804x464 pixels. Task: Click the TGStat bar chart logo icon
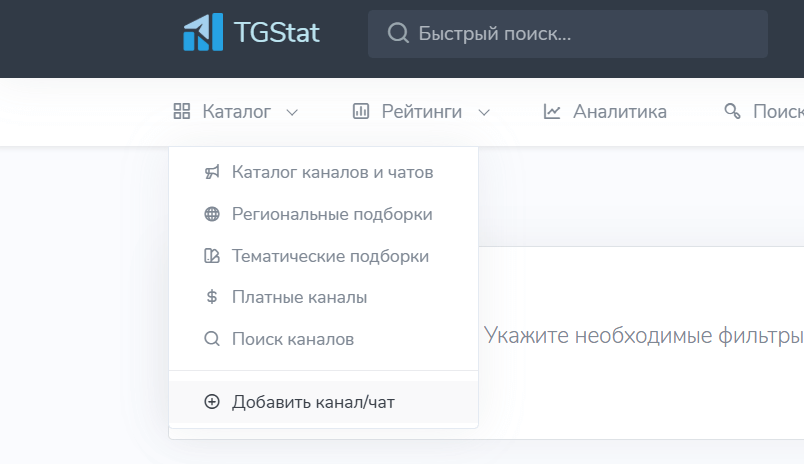pos(203,32)
